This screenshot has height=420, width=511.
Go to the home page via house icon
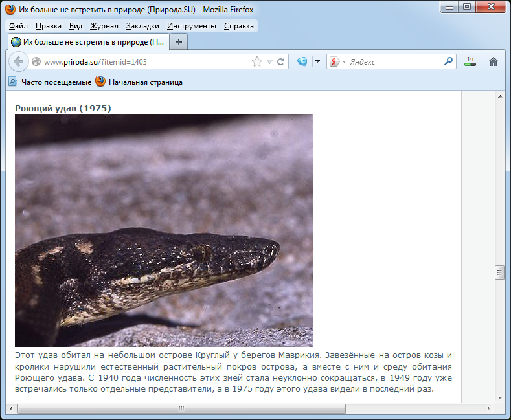pyautogui.click(x=493, y=62)
